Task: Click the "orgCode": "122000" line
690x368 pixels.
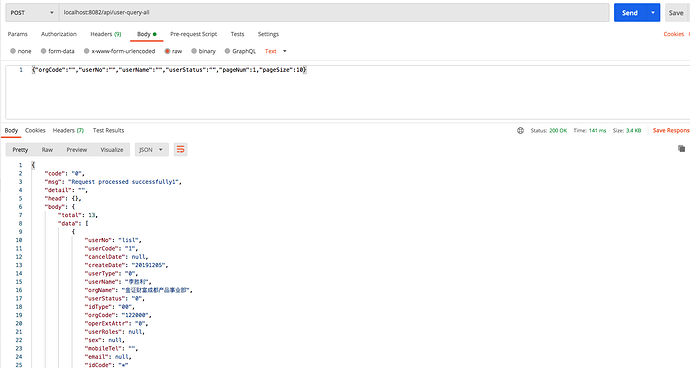Action: click(118, 315)
